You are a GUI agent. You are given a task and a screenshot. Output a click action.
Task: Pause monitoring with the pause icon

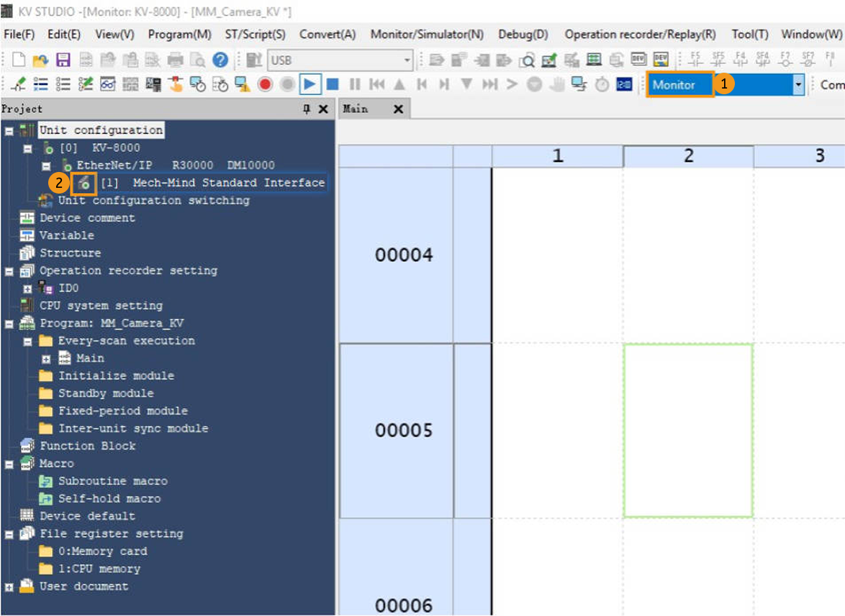click(x=355, y=84)
